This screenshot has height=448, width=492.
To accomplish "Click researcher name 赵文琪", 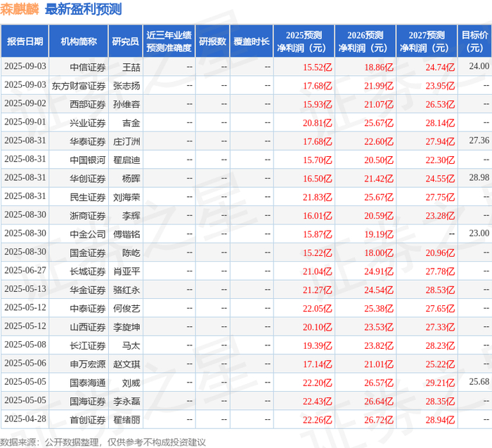I will (127, 364).
